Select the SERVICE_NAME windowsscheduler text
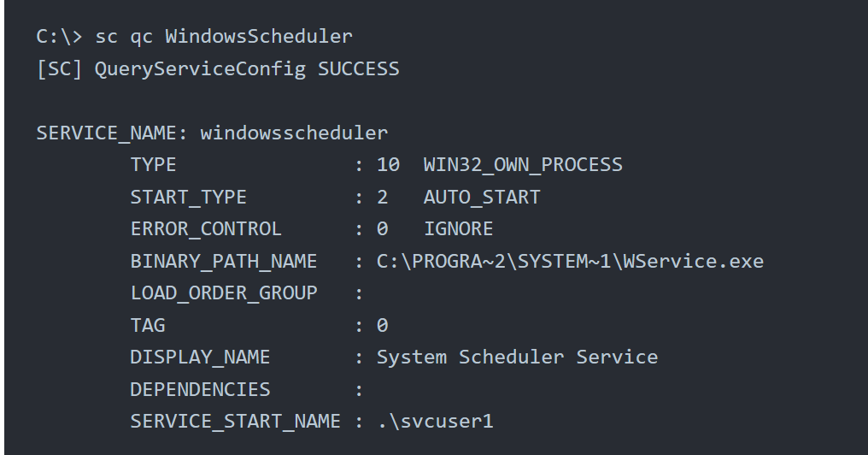Screen dimensions: 868x455 [x=212, y=133]
